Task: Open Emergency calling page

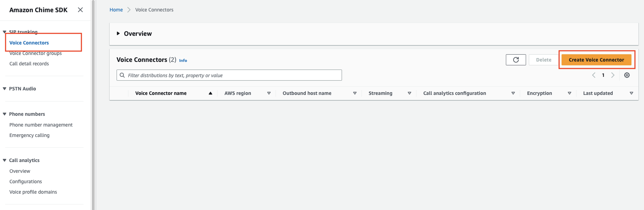Action: (30, 135)
